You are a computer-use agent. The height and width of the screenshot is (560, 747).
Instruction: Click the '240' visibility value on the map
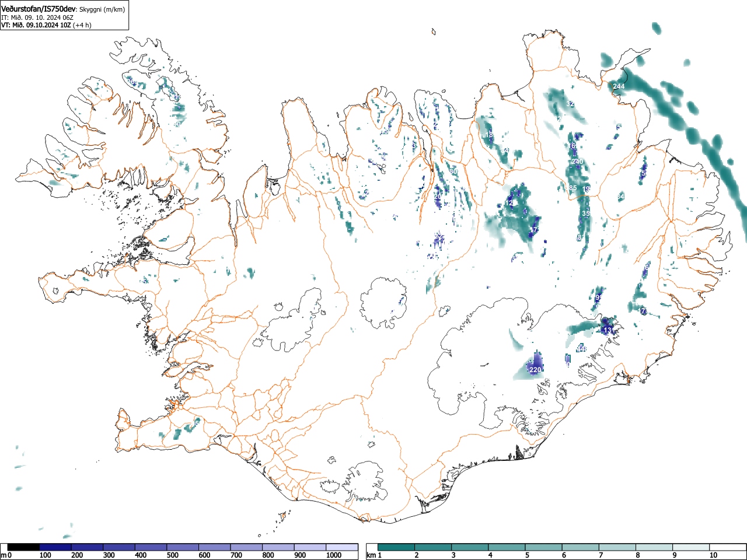point(577,162)
